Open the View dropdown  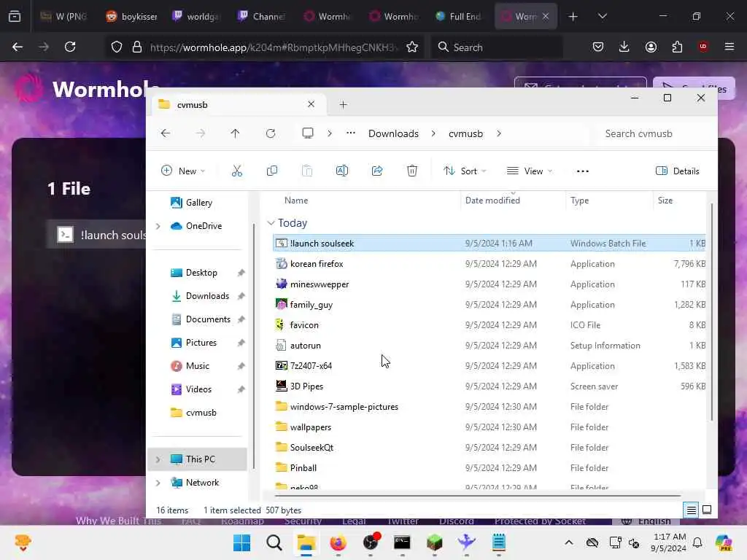coord(530,171)
